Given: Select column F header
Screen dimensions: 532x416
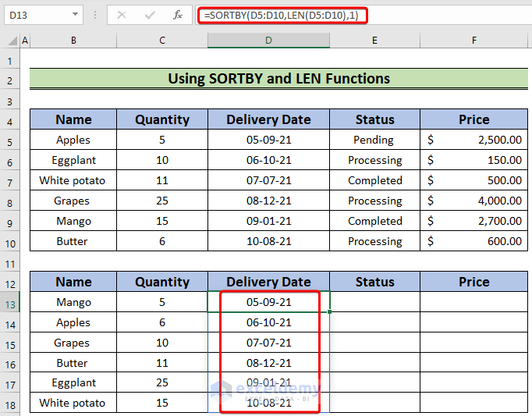Looking at the screenshot, I should pos(474,41).
